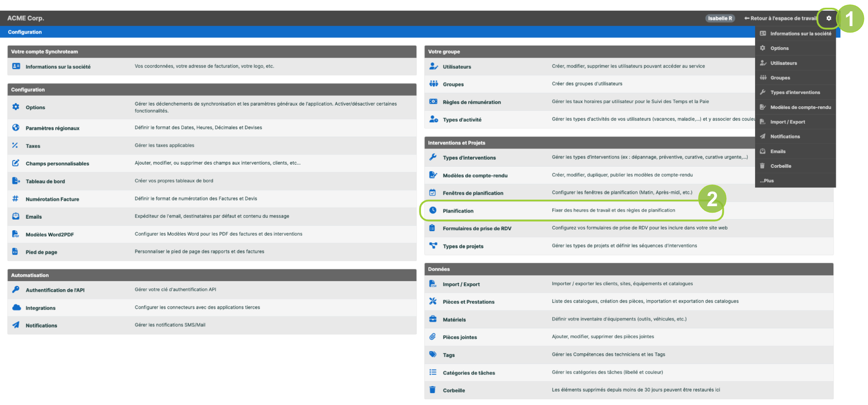Open the Fenêtres de planification link
This screenshot has width=868, height=405.
coord(473,193)
